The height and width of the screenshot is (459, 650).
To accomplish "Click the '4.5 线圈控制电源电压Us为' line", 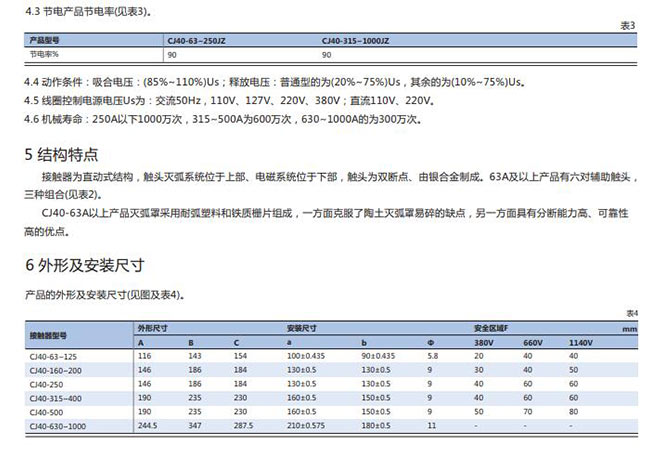I will (x=230, y=100).
